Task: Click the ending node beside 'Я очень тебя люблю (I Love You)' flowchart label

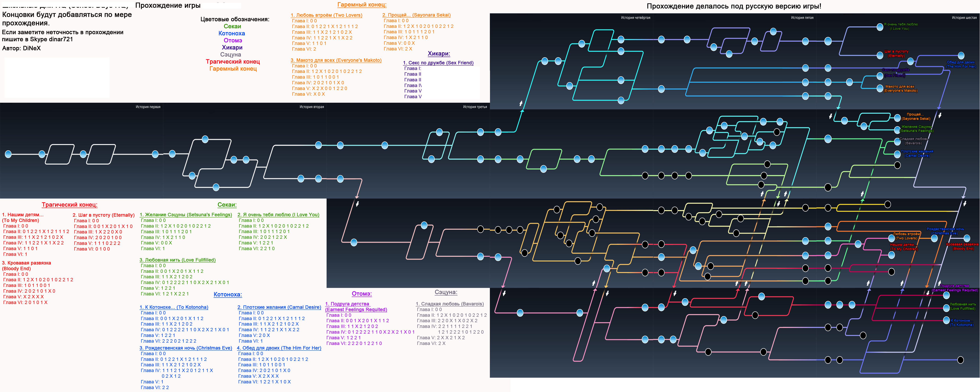Action: [x=880, y=27]
